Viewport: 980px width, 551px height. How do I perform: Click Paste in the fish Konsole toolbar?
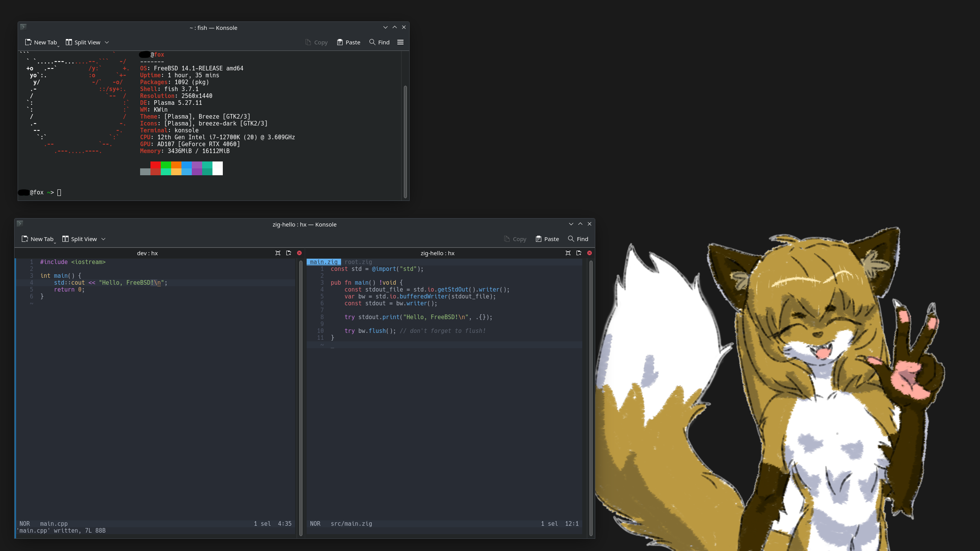tap(348, 42)
